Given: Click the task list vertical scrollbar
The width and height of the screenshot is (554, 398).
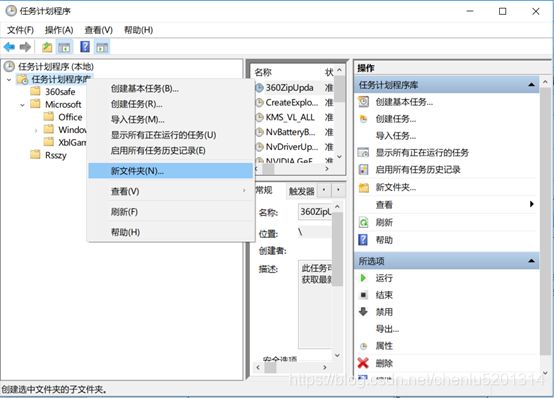Looking at the screenshot, I should (x=339, y=113).
